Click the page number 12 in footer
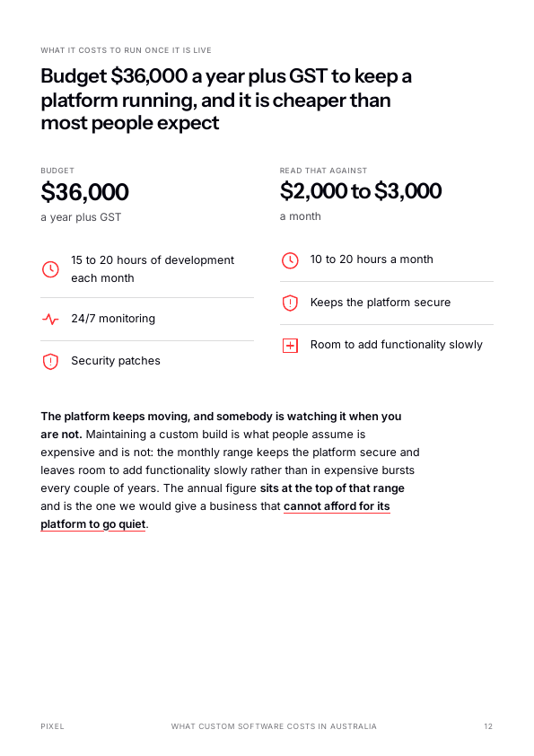Image resolution: width=534 pixels, height=756 pixels. click(488, 726)
